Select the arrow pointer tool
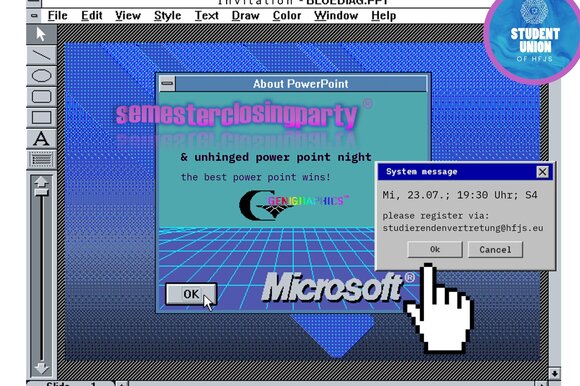 [41, 34]
